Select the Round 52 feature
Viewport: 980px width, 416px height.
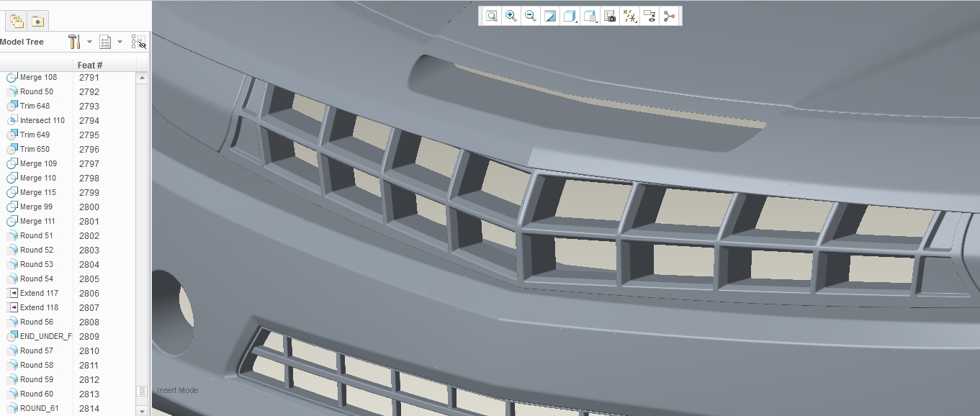[37, 250]
